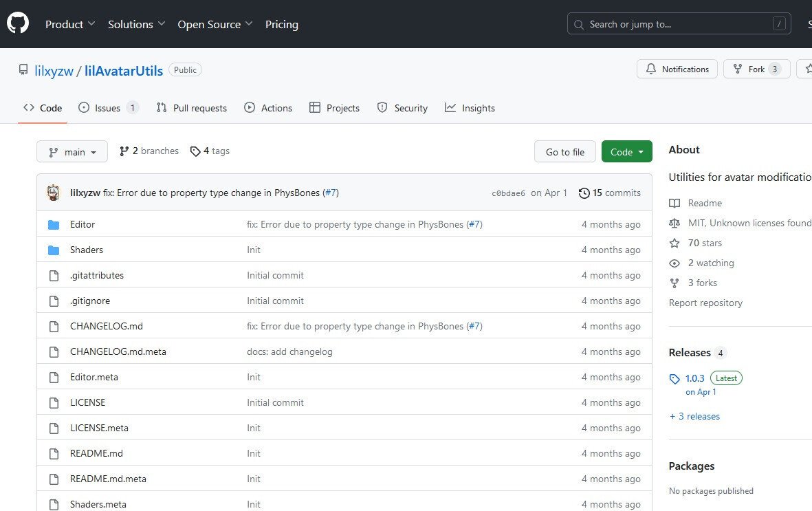Click the scale icon beside MIT license

point(674,224)
